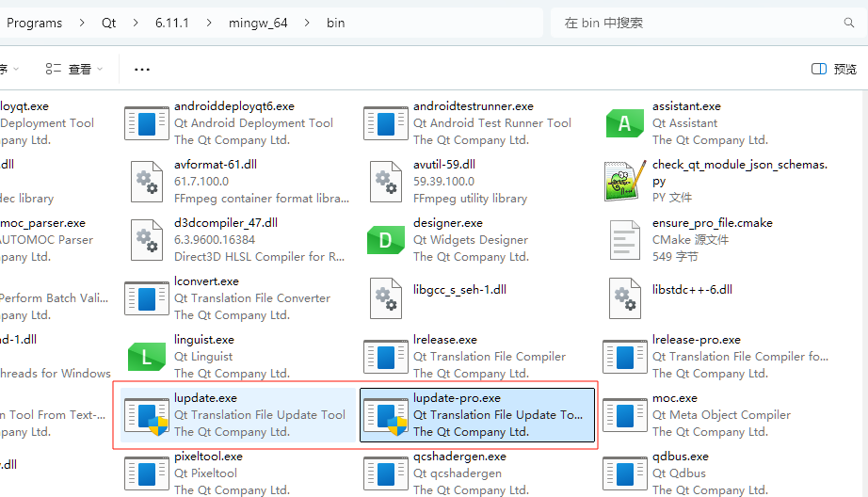Viewport: 868px width, 497px height.
Task: Select the lupdate-pro.exe shield icon
Action: [386, 416]
